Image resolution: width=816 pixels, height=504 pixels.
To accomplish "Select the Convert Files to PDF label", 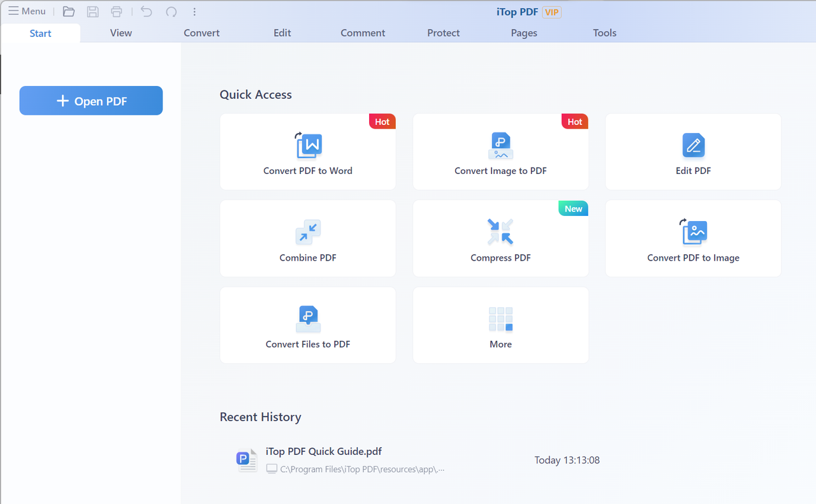I will coord(308,344).
